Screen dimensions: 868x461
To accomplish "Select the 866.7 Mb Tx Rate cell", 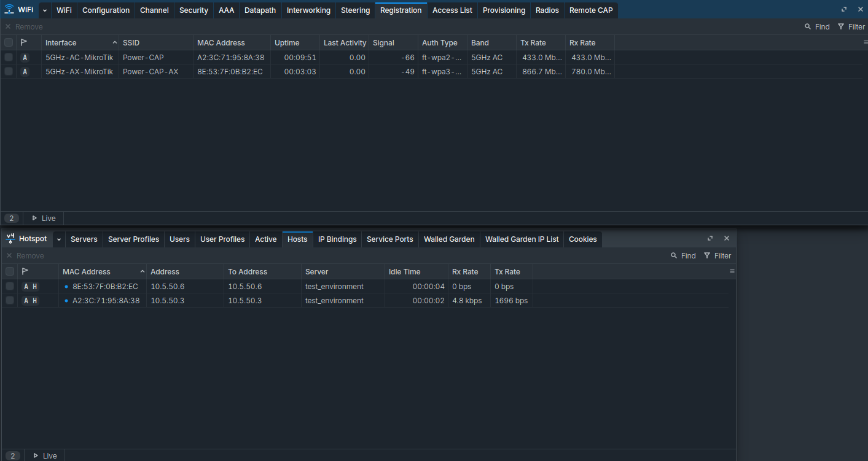I will click(x=541, y=71).
